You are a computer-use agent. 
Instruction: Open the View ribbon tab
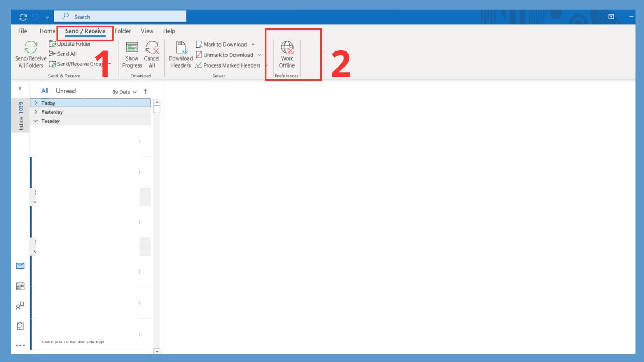pyautogui.click(x=147, y=31)
